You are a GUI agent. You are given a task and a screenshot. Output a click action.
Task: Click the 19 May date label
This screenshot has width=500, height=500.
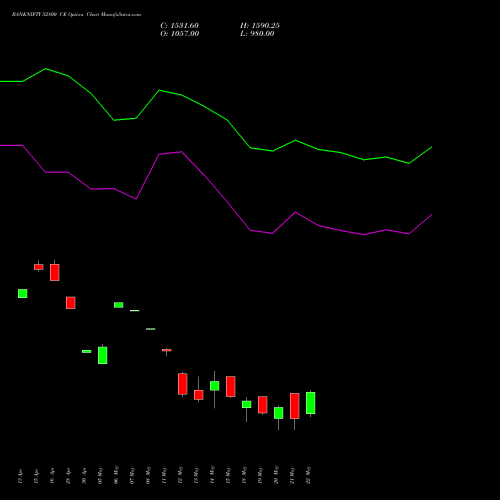(260, 476)
